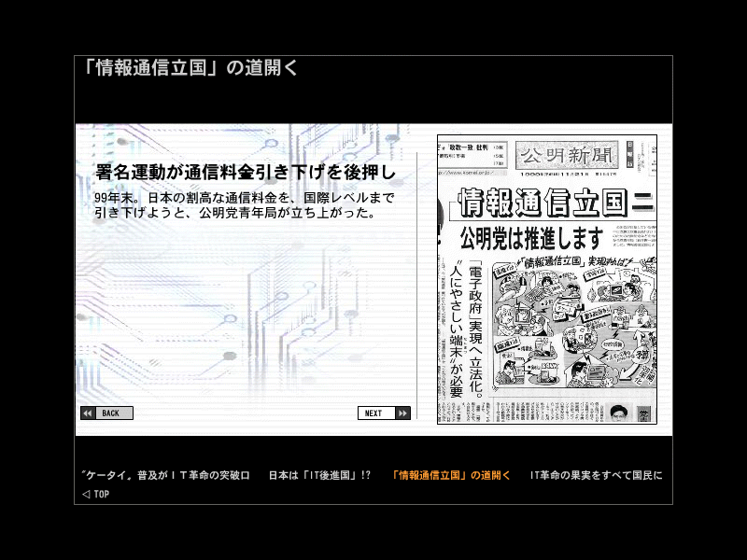The image size is (747, 560).
Task: Click the BACK button
Action: [x=106, y=413]
